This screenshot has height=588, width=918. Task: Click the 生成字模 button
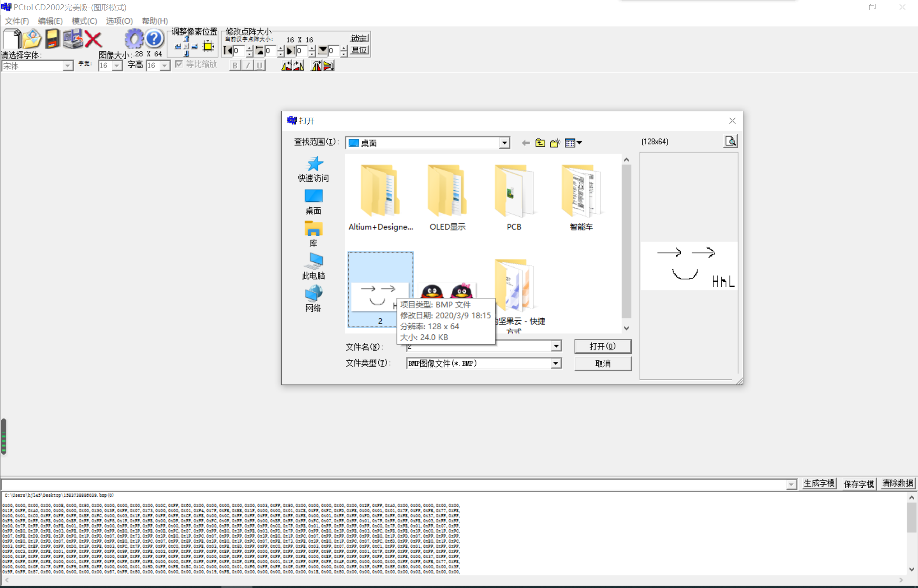(819, 483)
